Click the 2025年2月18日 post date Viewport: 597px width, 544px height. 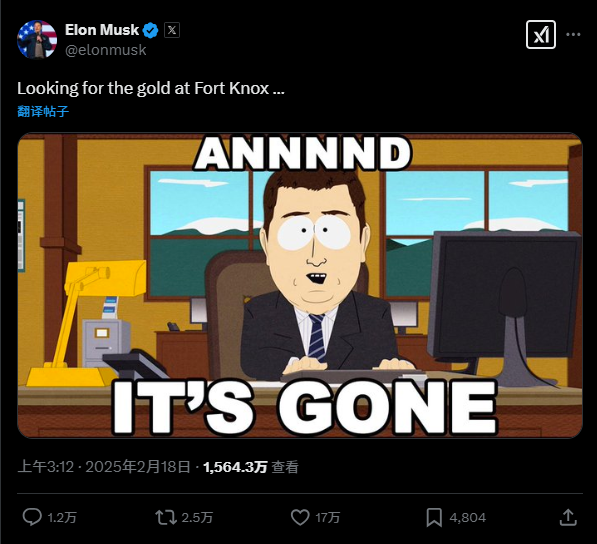(137, 467)
